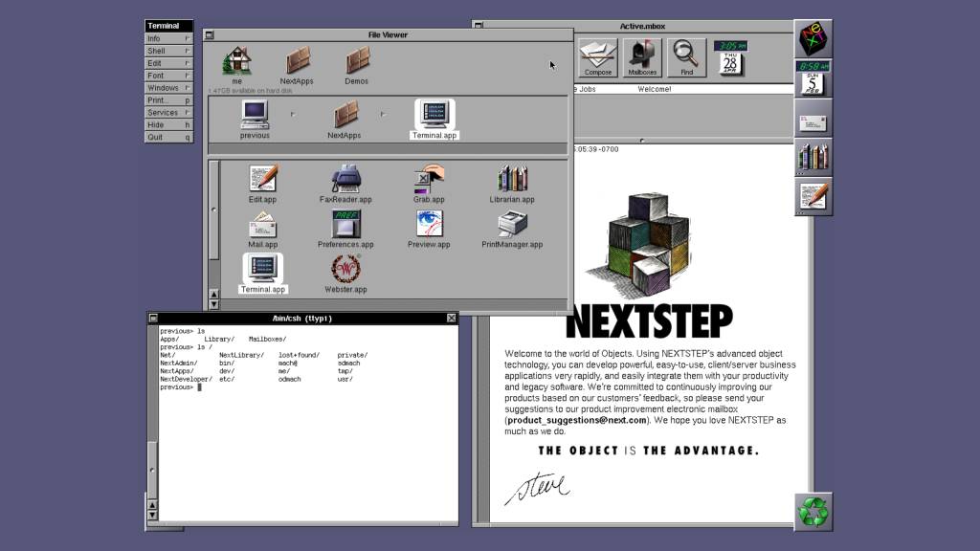Viewport: 980px width, 551px height.
Task: Click the NeXT cube dock icon
Action: pos(813,38)
